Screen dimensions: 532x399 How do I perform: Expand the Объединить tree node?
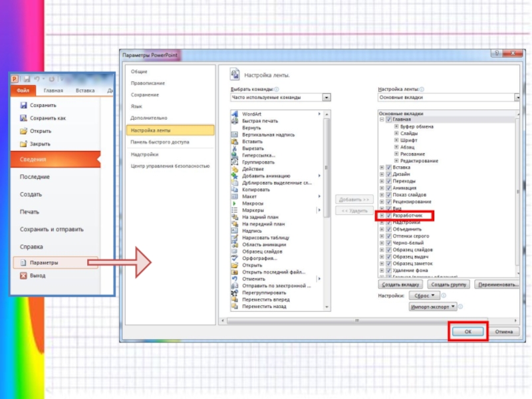point(382,229)
